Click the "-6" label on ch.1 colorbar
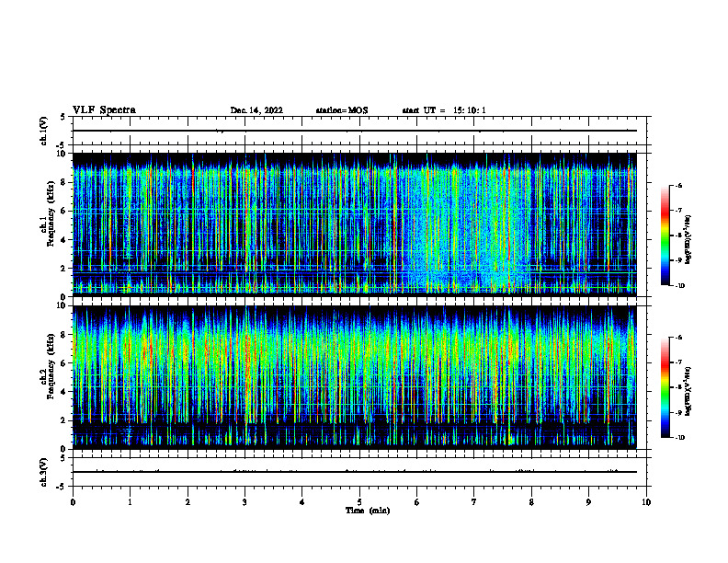Viewport: 728px width, 563px height. coord(677,185)
